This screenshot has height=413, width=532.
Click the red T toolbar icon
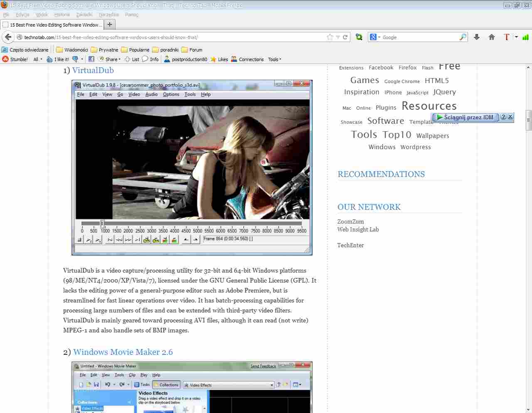[506, 37]
